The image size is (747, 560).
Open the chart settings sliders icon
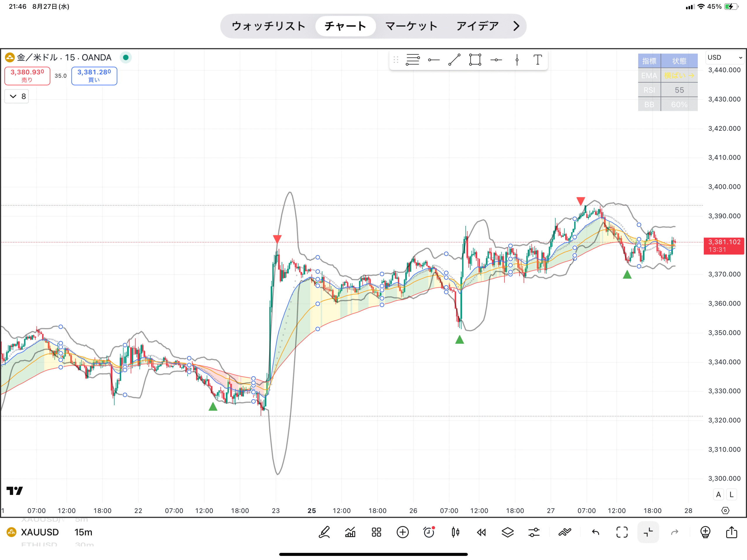[x=534, y=532]
